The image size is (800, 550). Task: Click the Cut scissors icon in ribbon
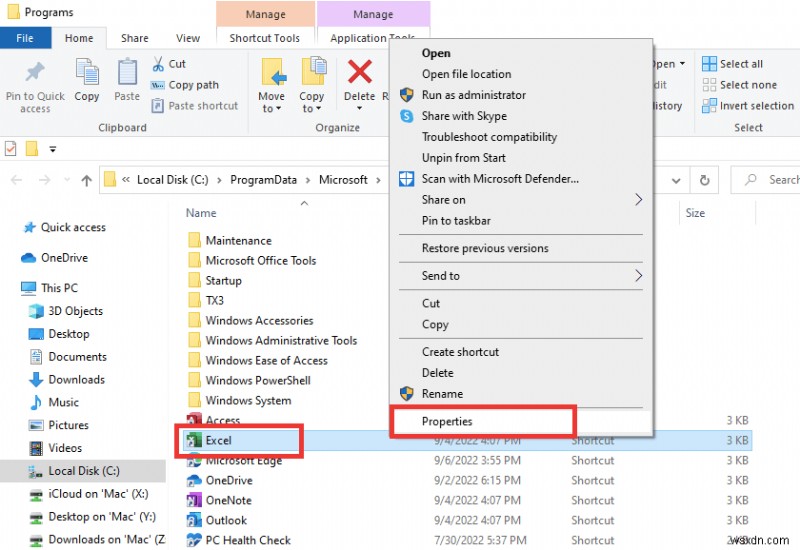pyautogui.click(x=158, y=64)
